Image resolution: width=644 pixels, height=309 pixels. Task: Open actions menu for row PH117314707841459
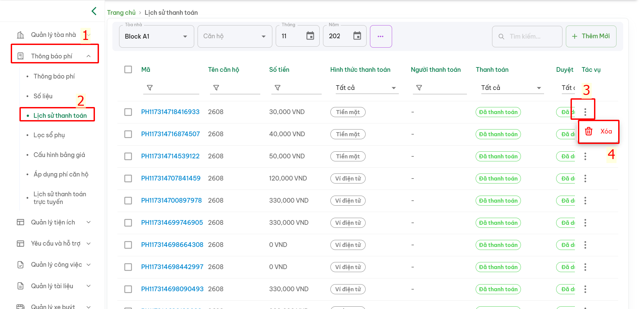point(585,178)
